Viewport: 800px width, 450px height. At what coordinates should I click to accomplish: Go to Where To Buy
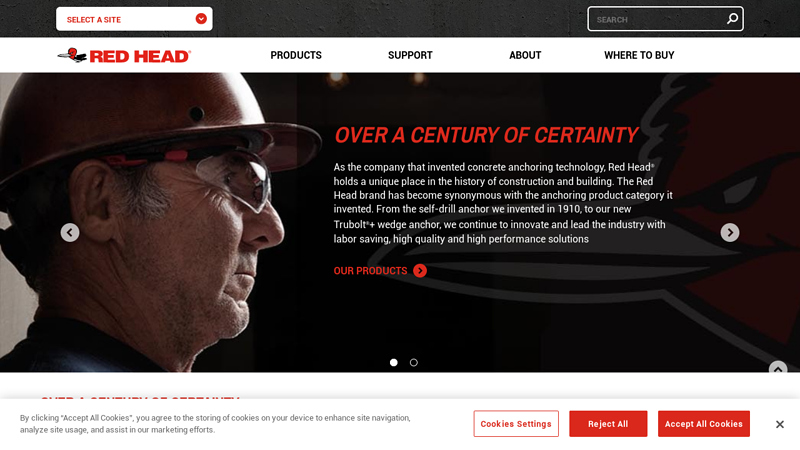point(639,55)
